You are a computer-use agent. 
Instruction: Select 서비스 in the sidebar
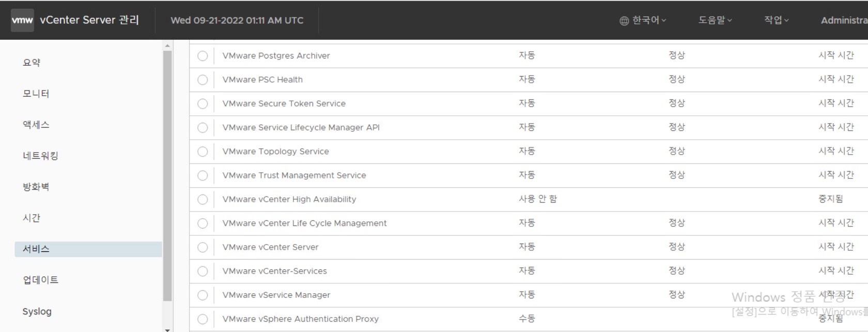pos(88,249)
